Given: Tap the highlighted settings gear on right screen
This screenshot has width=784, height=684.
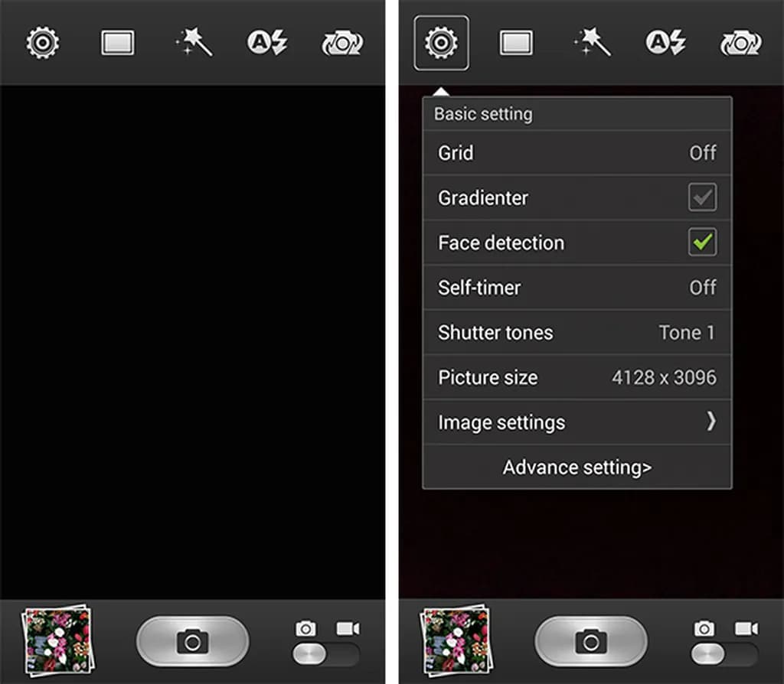Looking at the screenshot, I should [x=441, y=43].
